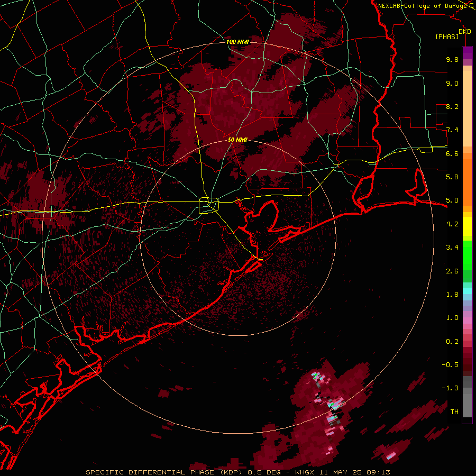The height and width of the screenshot is (476, 476).
Task: Click the TH threshold label on scale
Action: coord(454,412)
